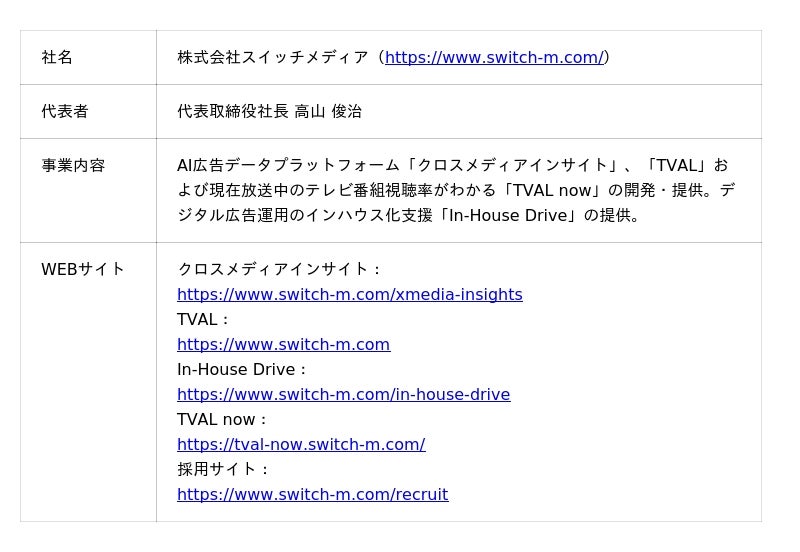Click the 代表者 row header cell
The height and width of the screenshot is (552, 800).
click(65, 112)
